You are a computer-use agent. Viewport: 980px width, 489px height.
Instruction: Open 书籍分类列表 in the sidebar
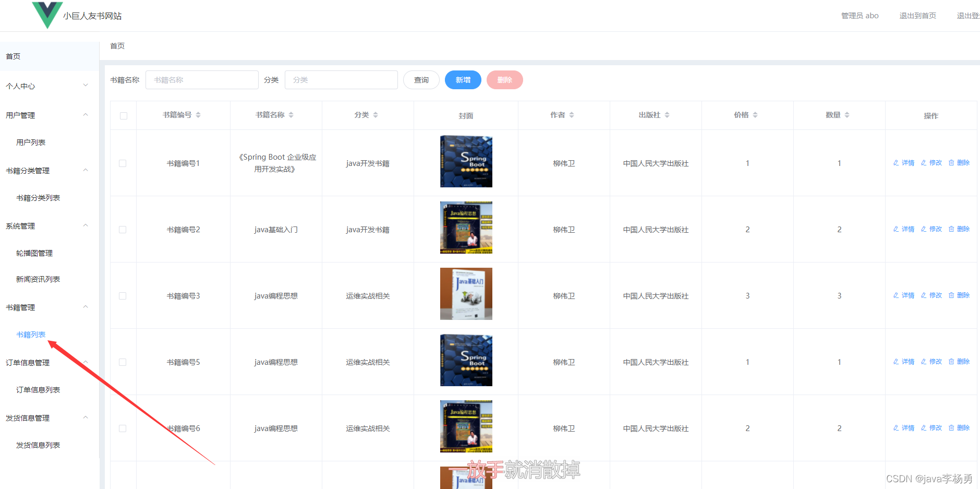pos(38,198)
